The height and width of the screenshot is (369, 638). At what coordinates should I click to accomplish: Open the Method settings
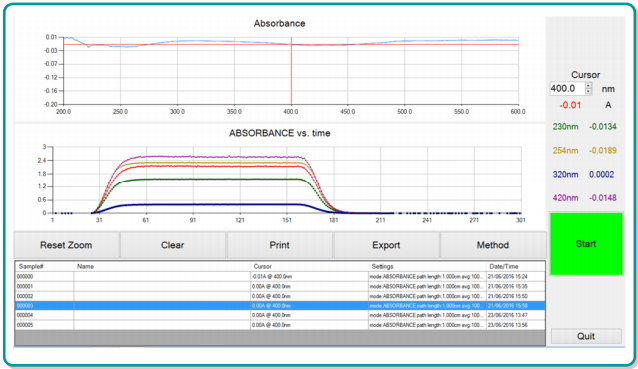(493, 245)
